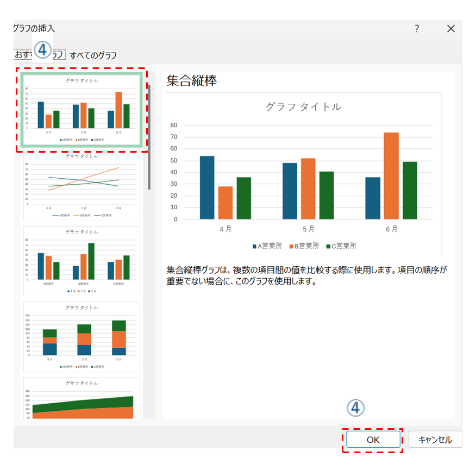Click the A営業所 legend entry in preview
Screen dimensions: 476x470
[x=267, y=246]
